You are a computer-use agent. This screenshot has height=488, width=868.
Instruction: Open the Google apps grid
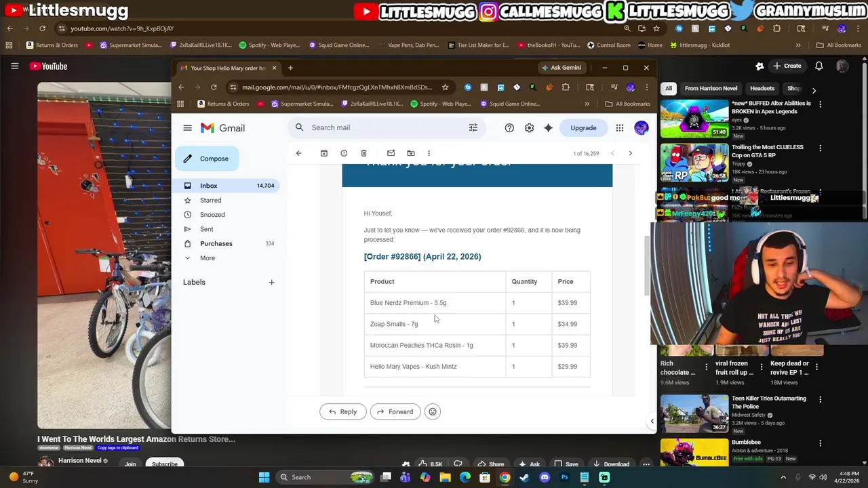coord(619,128)
